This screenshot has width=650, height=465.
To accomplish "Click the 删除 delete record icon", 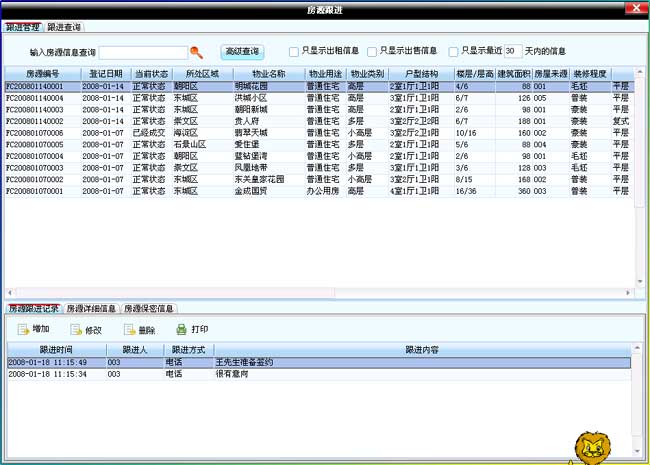I will pyautogui.click(x=129, y=329).
